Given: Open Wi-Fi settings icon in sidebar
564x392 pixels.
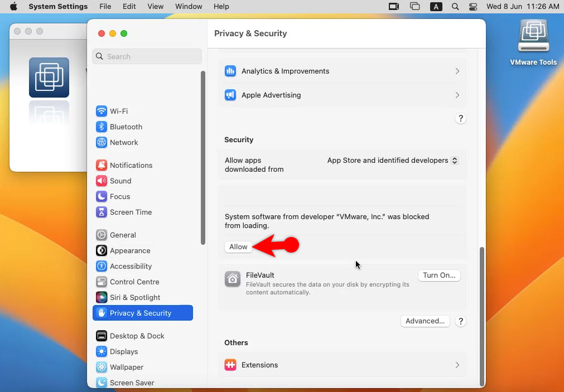Looking at the screenshot, I should (102, 111).
